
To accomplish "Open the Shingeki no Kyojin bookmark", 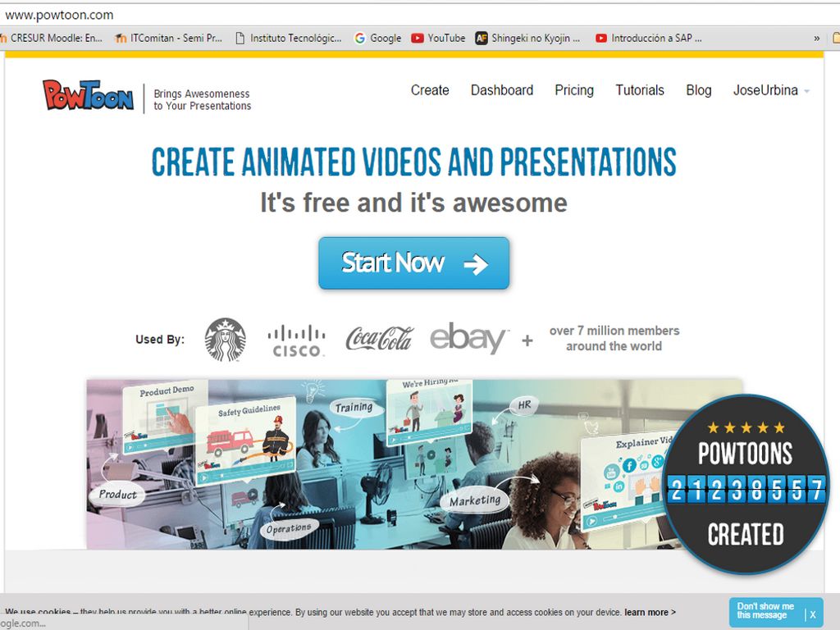I will [x=527, y=38].
